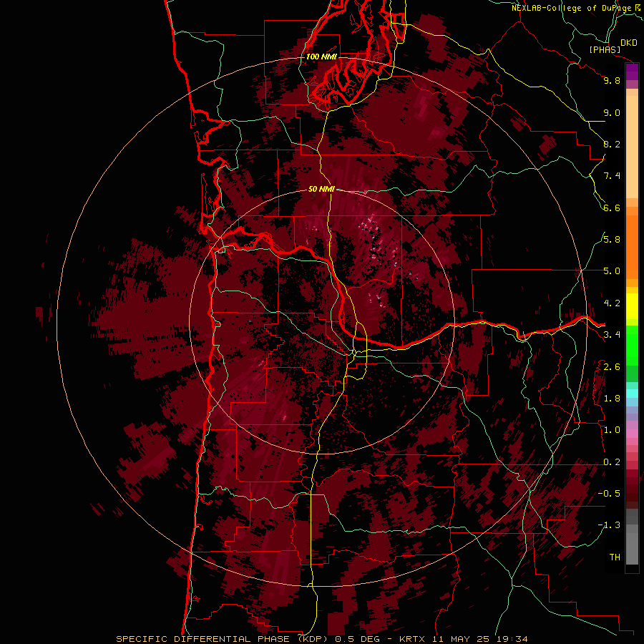
Task: Click the "4.2" scale value
Action: click(x=612, y=303)
